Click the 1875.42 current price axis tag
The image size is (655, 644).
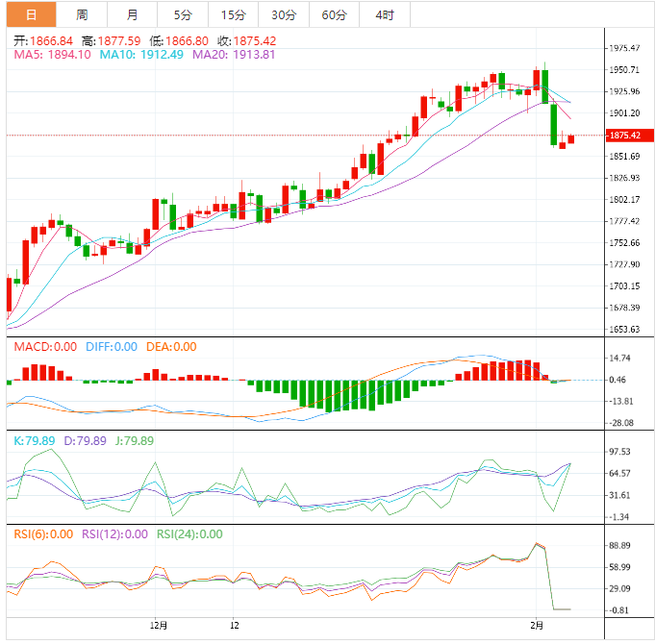[625, 136]
